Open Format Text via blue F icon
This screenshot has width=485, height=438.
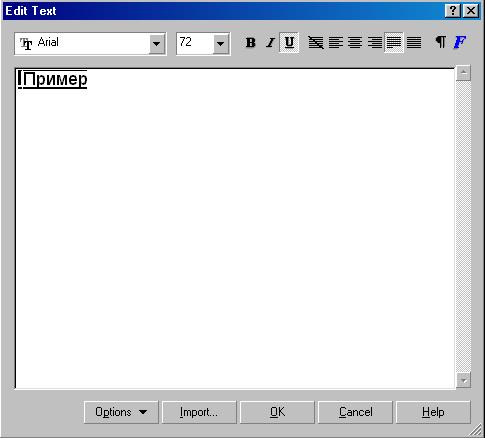[x=460, y=43]
